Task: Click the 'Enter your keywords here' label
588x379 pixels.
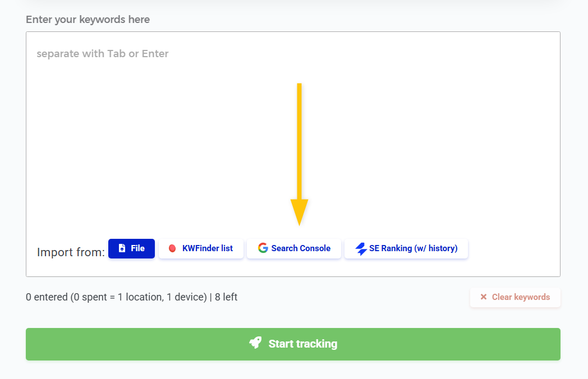Action: pos(88,20)
